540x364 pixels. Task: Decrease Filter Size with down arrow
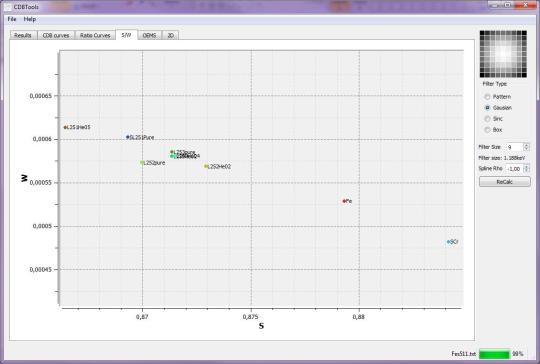coord(526,149)
